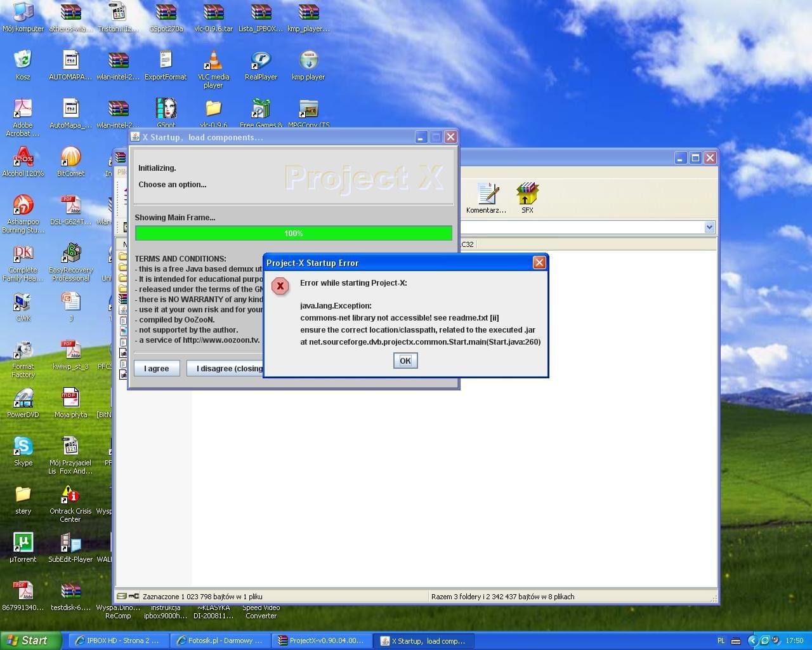Open the Komentarz tool in WinRAR window
This screenshot has width=812, height=650.
[487, 198]
